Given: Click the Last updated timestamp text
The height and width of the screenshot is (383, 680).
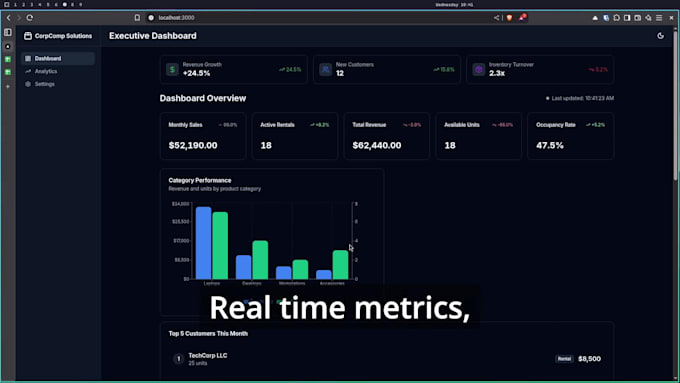Looking at the screenshot, I should click(x=582, y=98).
